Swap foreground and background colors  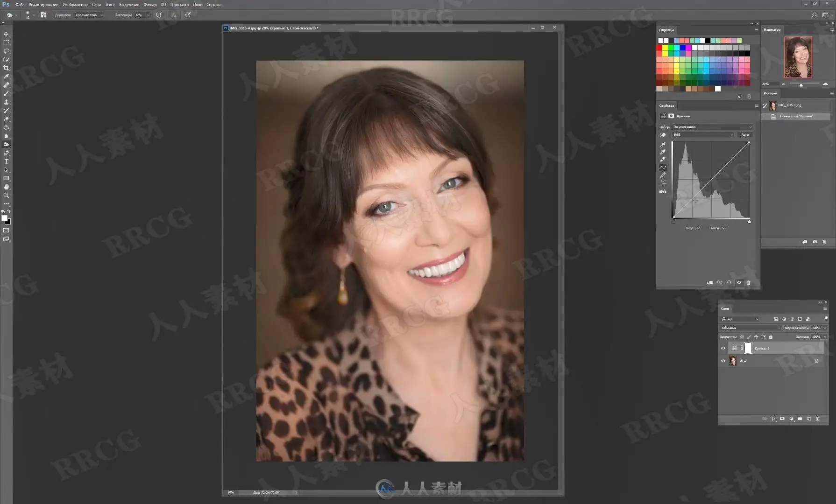[x=9, y=211]
